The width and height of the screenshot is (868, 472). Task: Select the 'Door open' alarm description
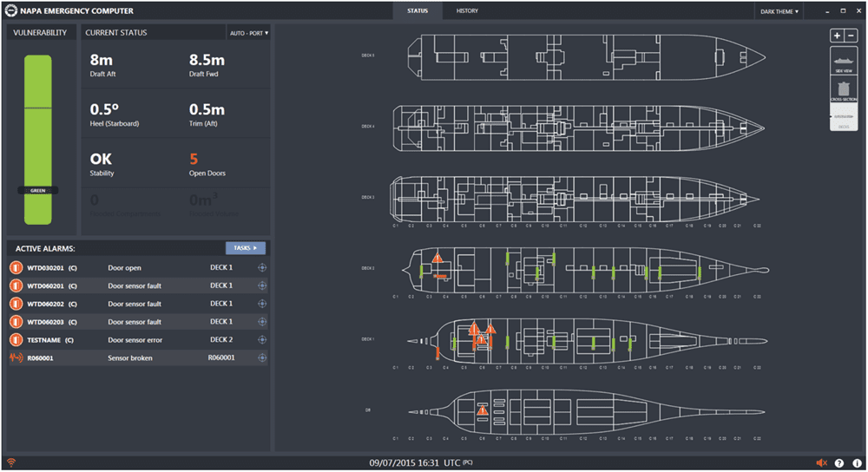tap(124, 268)
